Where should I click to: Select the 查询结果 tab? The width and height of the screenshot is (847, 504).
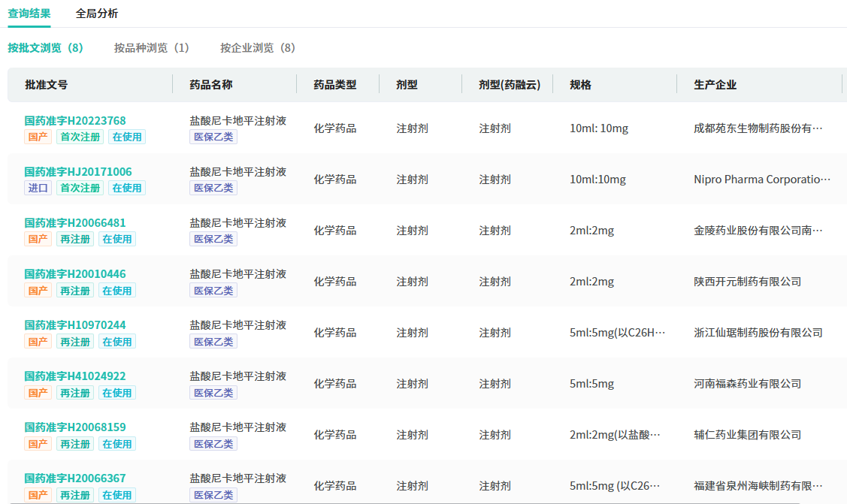pyautogui.click(x=29, y=14)
